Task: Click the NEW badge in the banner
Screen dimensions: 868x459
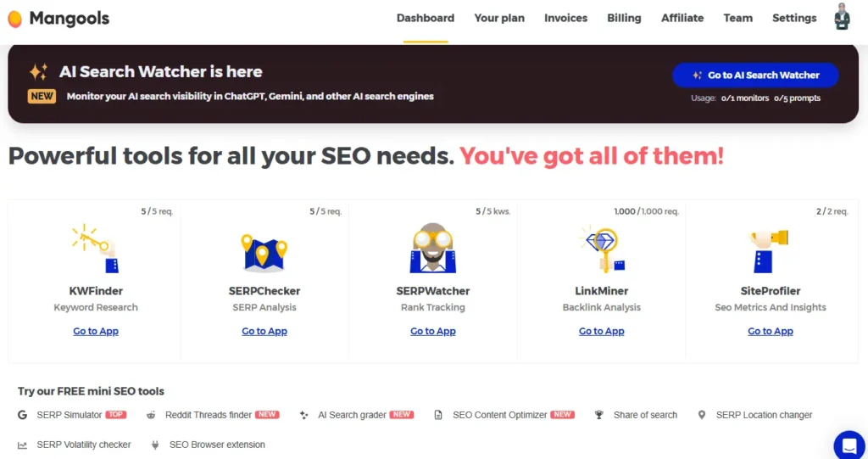Action: click(x=42, y=96)
